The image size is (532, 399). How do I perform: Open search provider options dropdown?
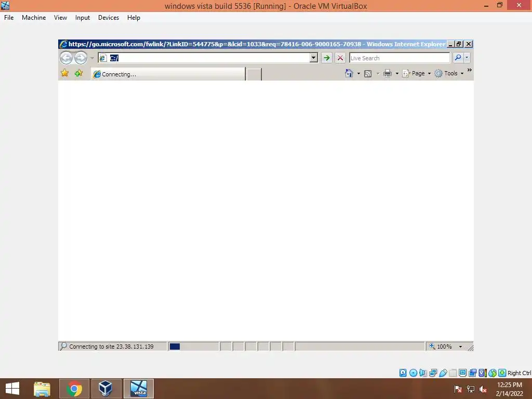[x=467, y=58]
